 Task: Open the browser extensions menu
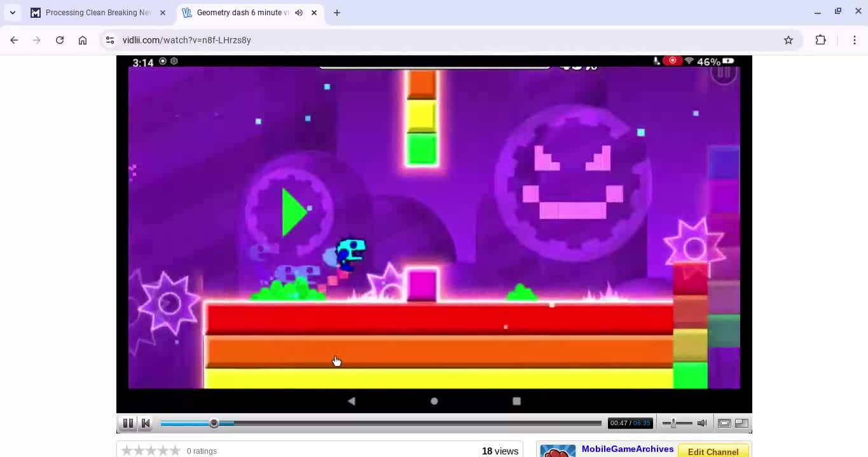(x=821, y=40)
